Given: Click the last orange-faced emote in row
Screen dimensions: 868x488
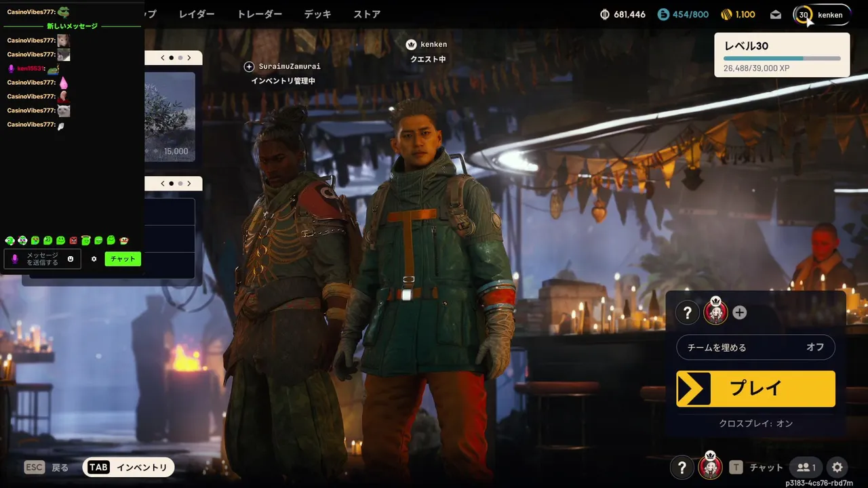Looking at the screenshot, I should (x=124, y=241).
